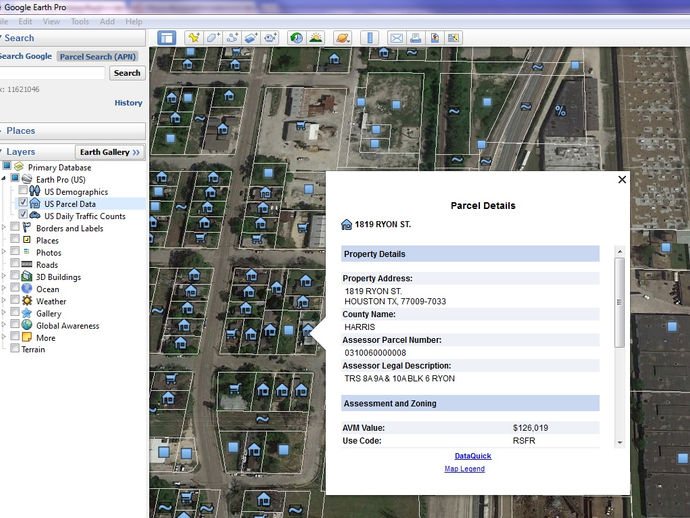
Task: Collapse the Earth Pro (US) tree node
Action: pos(4,178)
